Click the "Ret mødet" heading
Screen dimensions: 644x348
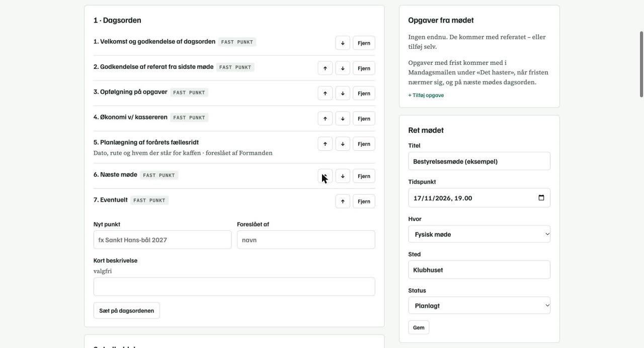click(426, 130)
